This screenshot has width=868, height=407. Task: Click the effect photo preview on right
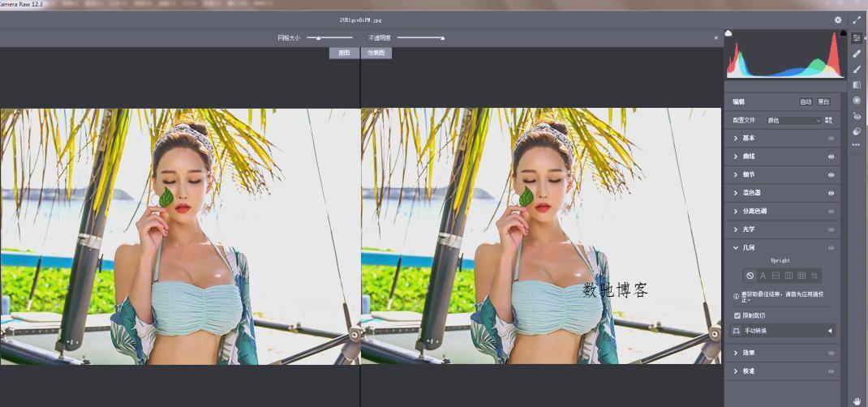point(541,236)
